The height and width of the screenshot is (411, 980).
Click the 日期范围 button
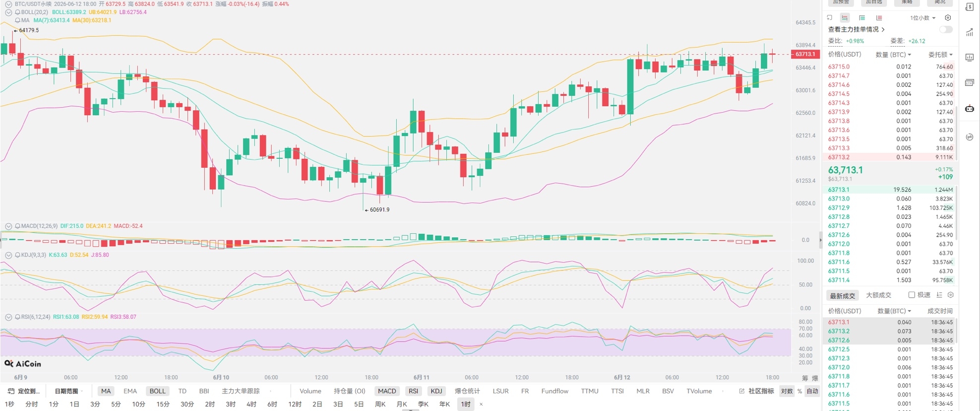(x=66, y=391)
